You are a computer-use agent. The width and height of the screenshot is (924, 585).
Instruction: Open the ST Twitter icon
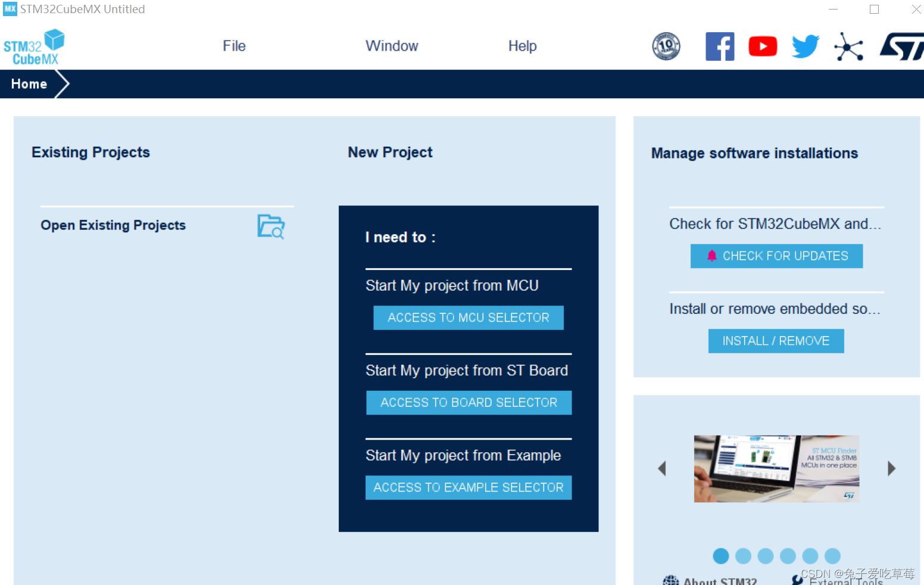pyautogui.click(x=806, y=46)
